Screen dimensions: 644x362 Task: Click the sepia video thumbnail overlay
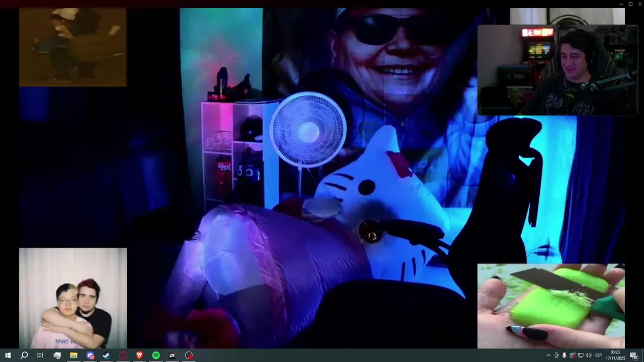73,47
